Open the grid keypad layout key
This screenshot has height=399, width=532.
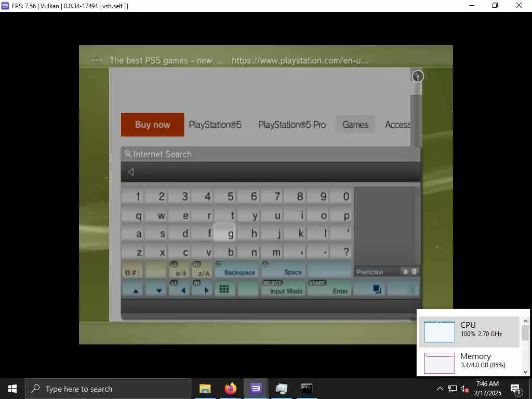224,289
